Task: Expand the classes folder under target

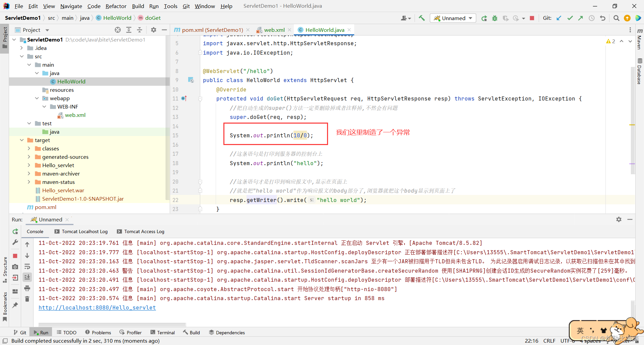Action: pos(30,148)
